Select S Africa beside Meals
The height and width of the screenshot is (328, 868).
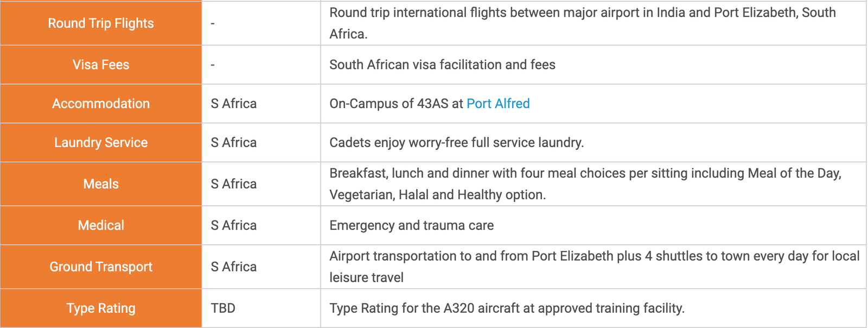[234, 184]
